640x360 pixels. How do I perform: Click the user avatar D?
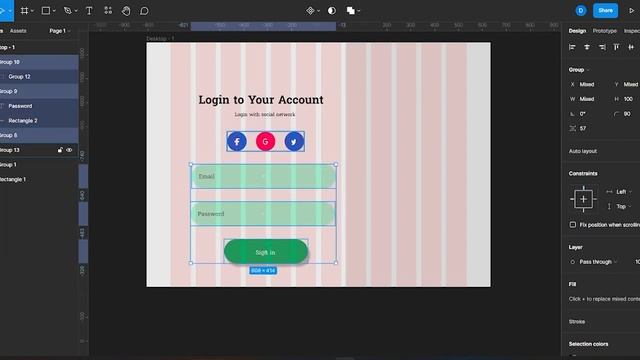pyautogui.click(x=581, y=11)
